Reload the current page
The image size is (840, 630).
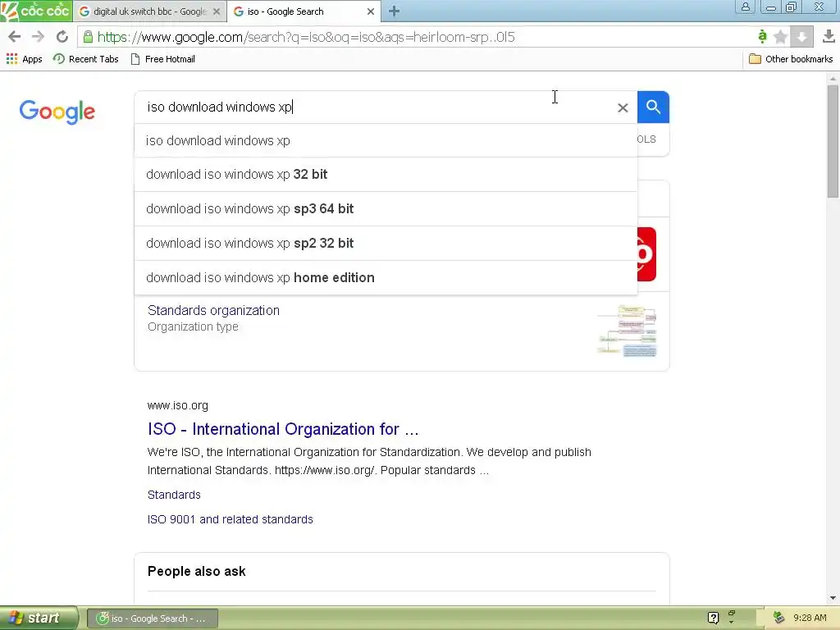(x=62, y=36)
